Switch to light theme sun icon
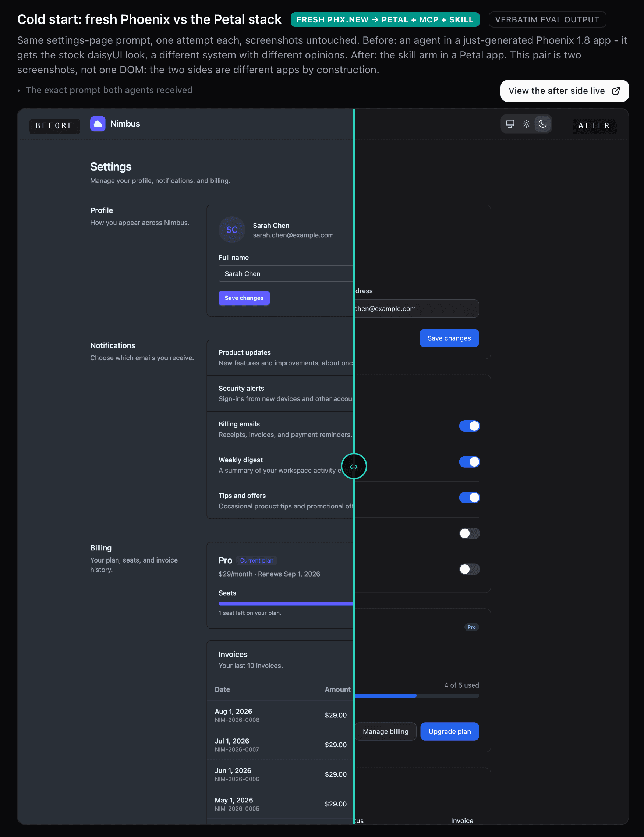This screenshot has width=644, height=837. click(526, 124)
